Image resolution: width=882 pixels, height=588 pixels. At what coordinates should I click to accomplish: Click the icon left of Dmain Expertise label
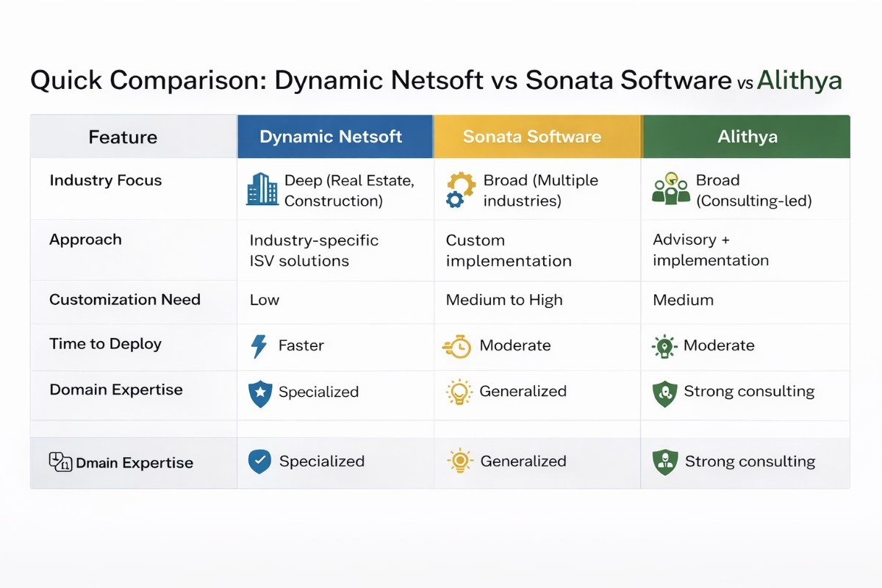[60, 462]
